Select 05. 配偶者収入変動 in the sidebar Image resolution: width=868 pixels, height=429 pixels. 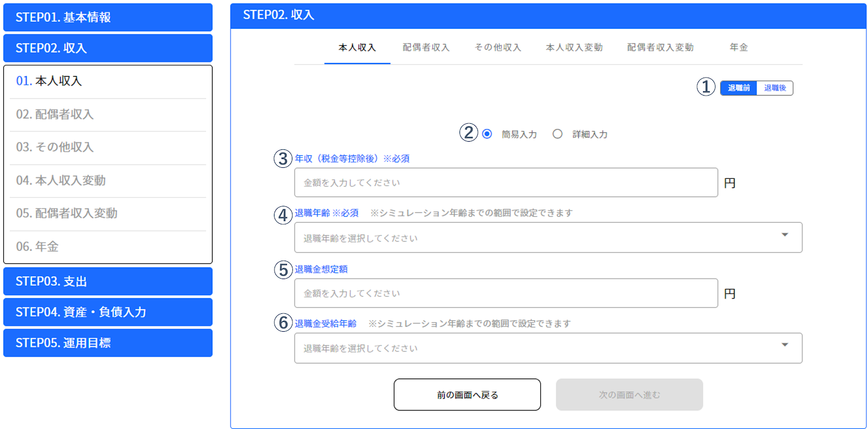pos(108,213)
